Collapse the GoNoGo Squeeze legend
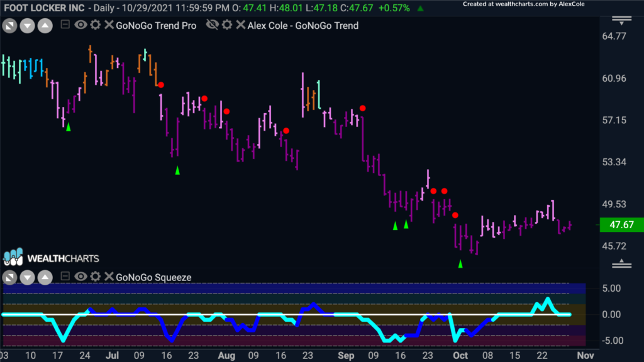 [65, 277]
